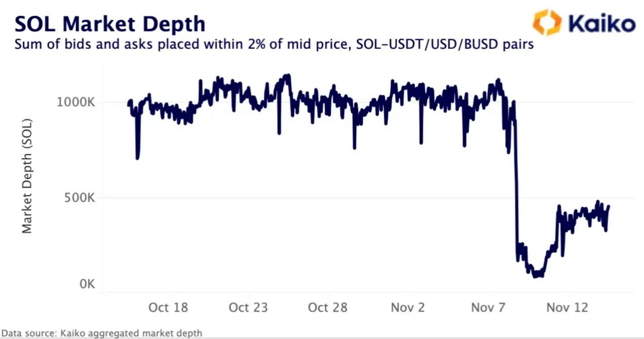The image size is (644, 339).
Task: Select the Oct 18 date label
Action: [168, 308]
